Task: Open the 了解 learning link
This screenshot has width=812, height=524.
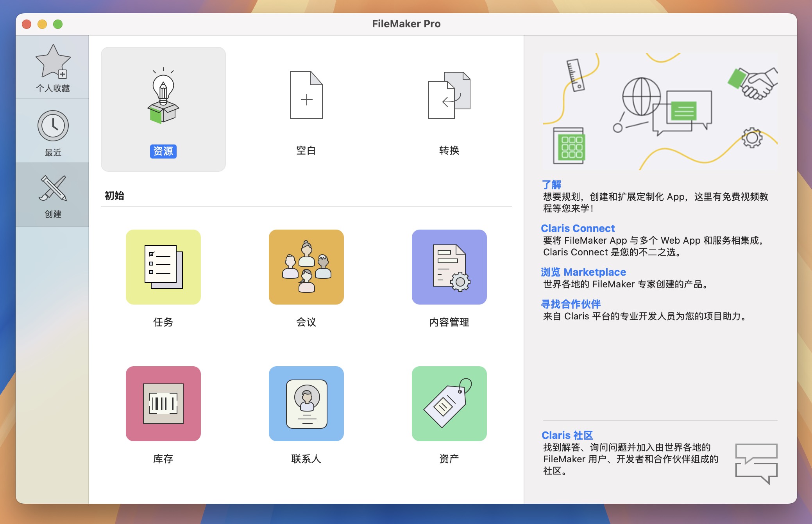Action: tap(551, 184)
